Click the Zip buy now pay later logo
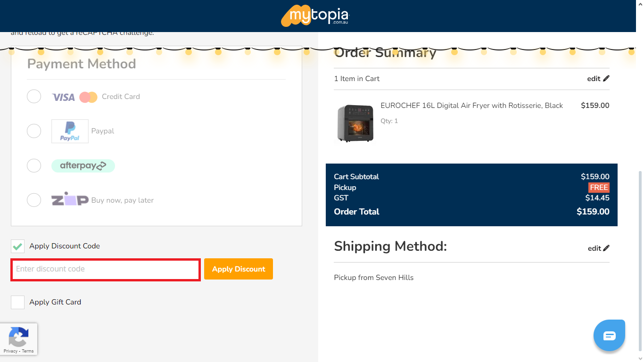644x362 pixels. pos(69,200)
